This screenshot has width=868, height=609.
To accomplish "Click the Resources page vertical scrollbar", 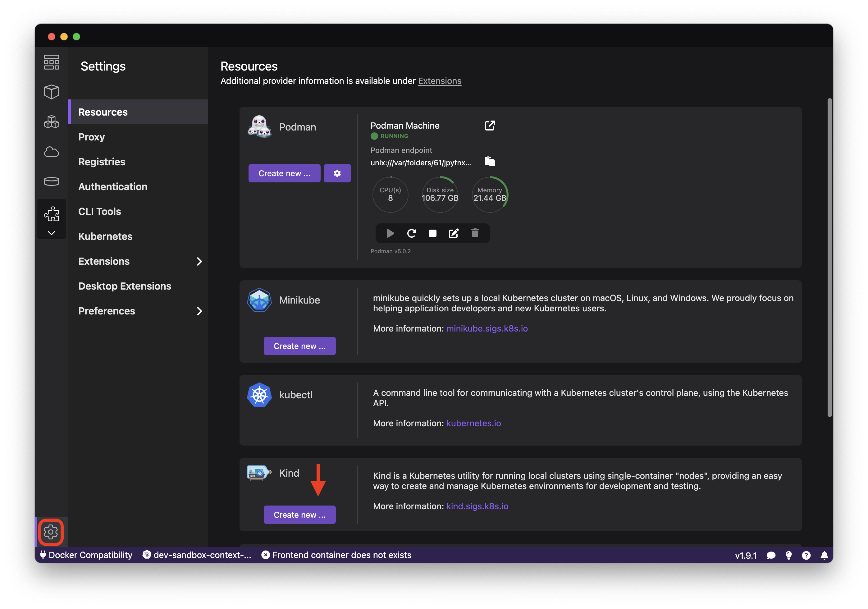I will click(x=829, y=258).
